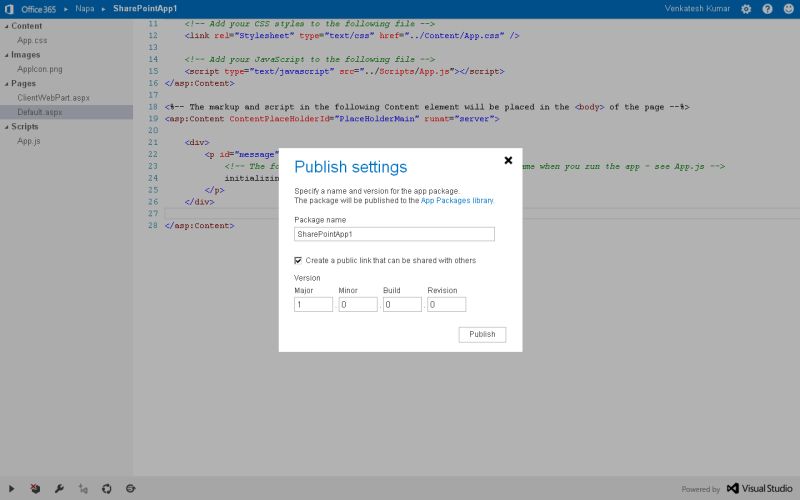Click the Office logo icon top left
This screenshot has height=500, width=800.
coord(9,9)
